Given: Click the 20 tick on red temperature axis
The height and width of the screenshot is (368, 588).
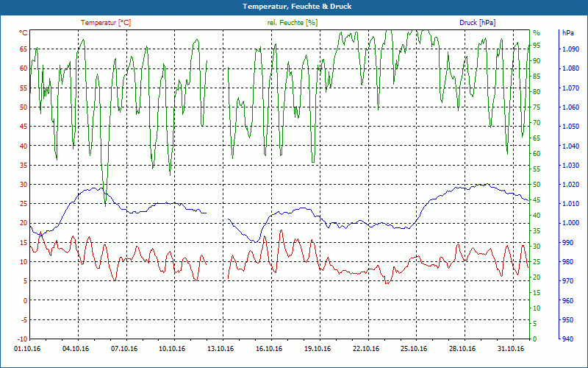Looking at the screenshot, I should (24, 223).
